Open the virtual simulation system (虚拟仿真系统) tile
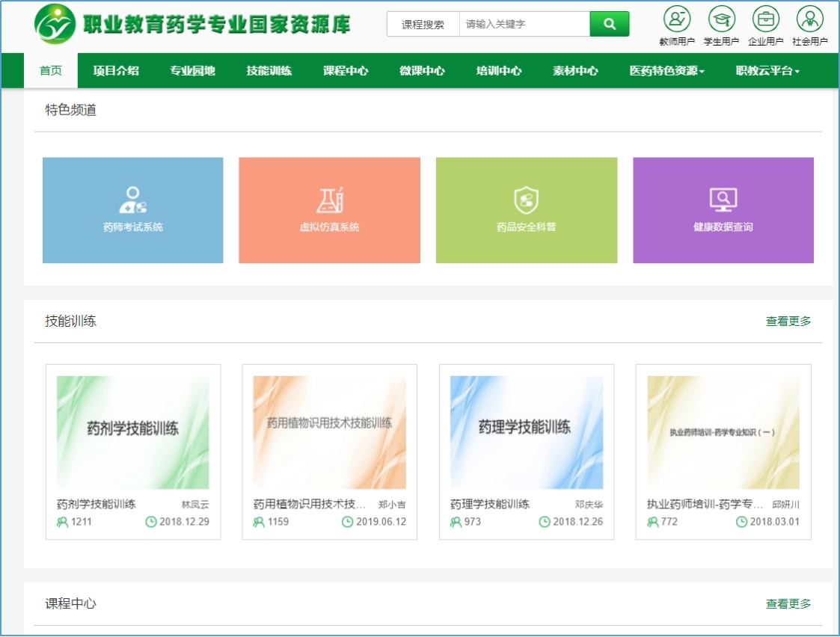The height and width of the screenshot is (637, 840). pyautogui.click(x=329, y=210)
